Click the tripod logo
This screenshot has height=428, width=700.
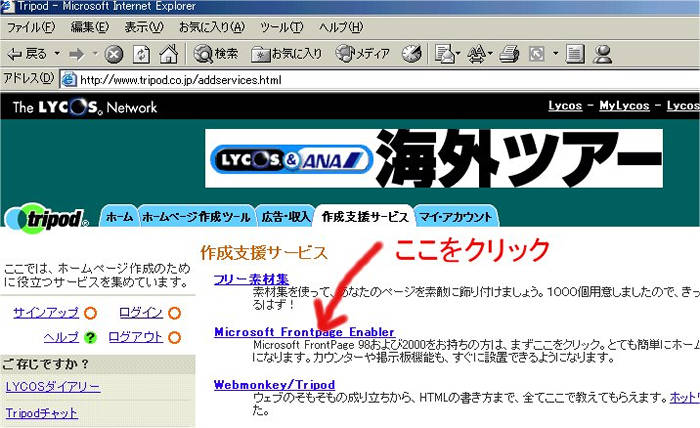[x=46, y=218]
